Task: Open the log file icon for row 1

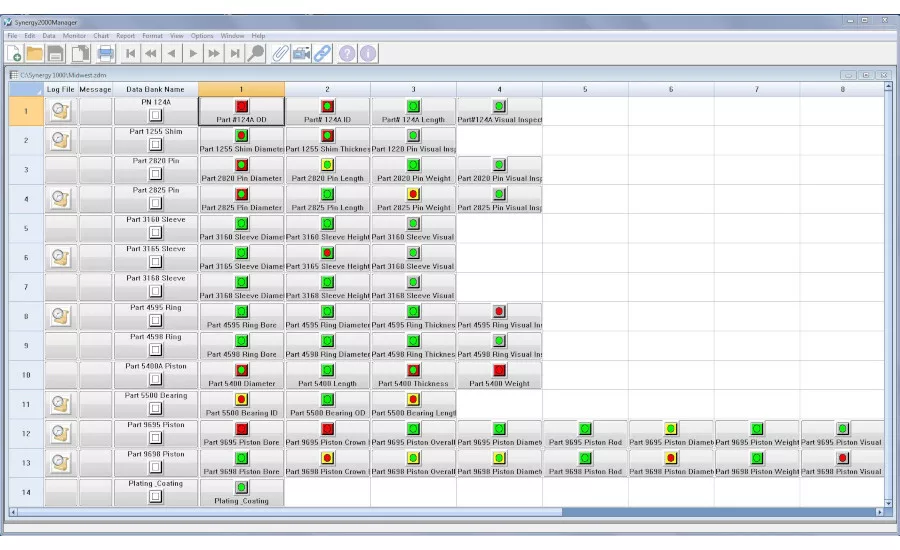Action: click(x=61, y=111)
